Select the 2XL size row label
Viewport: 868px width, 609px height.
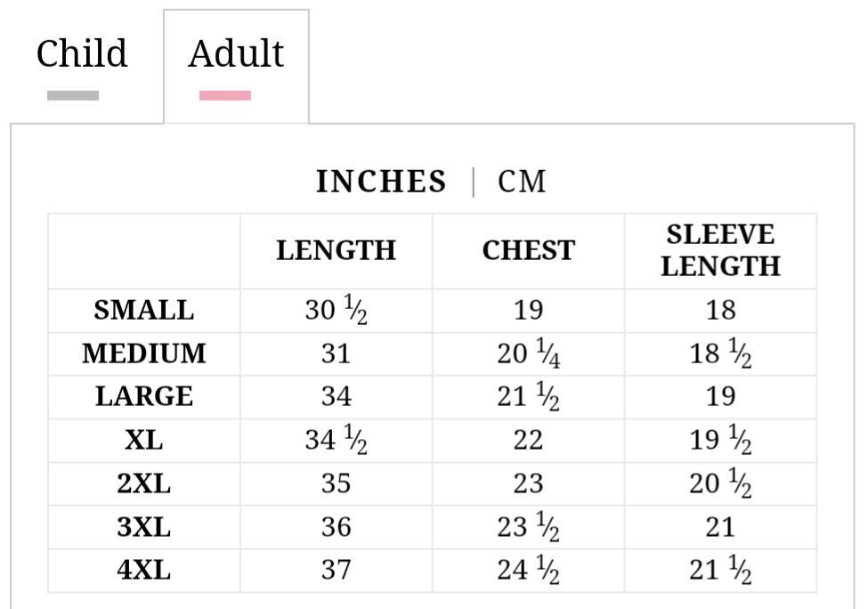click(x=144, y=483)
